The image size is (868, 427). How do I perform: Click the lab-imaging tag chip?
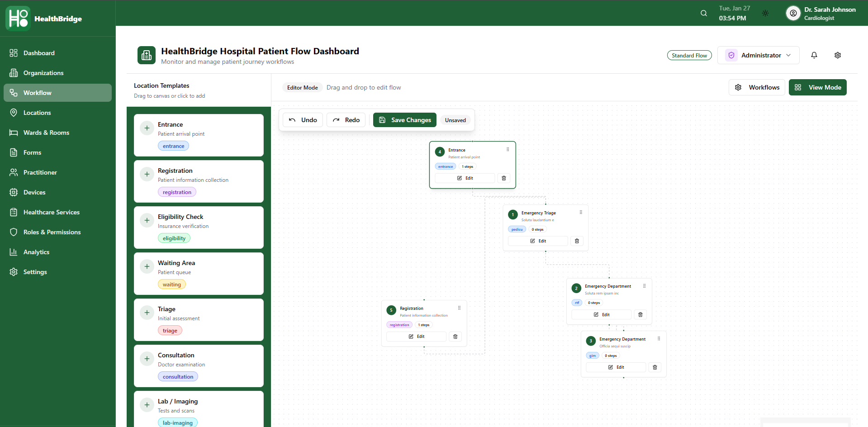coord(178,422)
